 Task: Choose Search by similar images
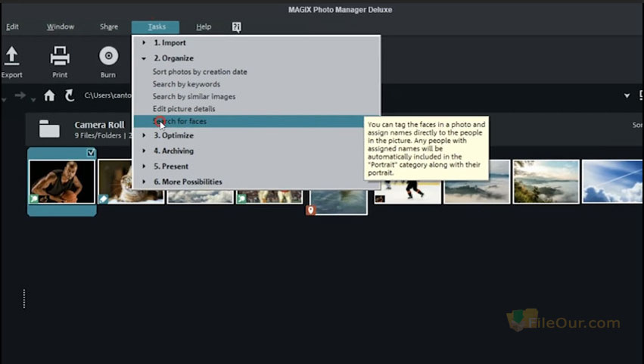[194, 96]
